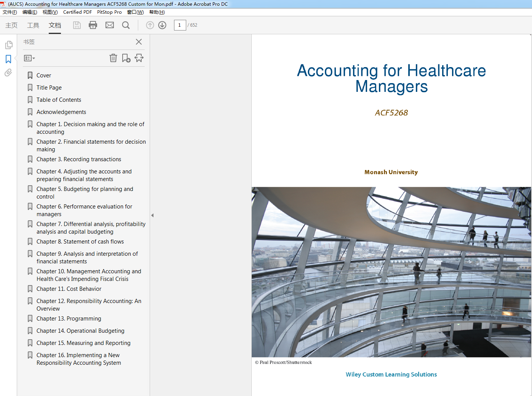Jump to Chapter 8 Statement of cash flows
The width and height of the screenshot is (532, 396).
(x=80, y=242)
